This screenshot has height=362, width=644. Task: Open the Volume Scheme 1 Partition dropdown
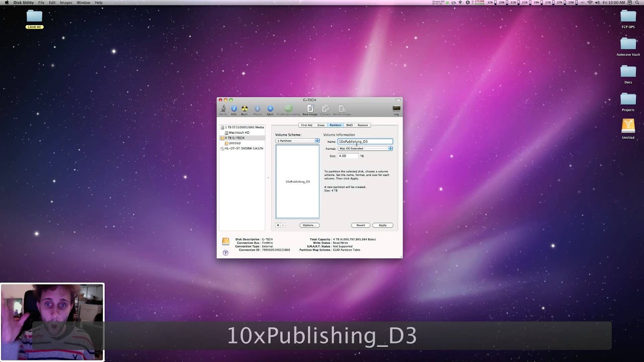297,141
